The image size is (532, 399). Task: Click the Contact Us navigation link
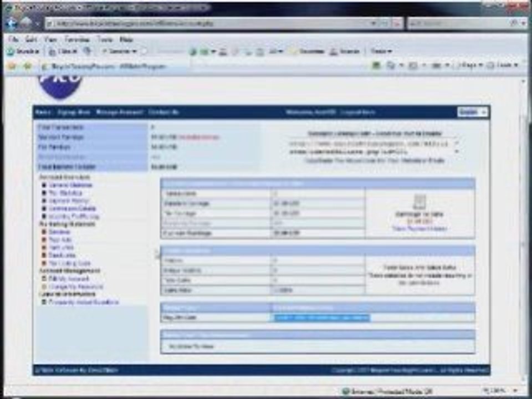click(163, 112)
